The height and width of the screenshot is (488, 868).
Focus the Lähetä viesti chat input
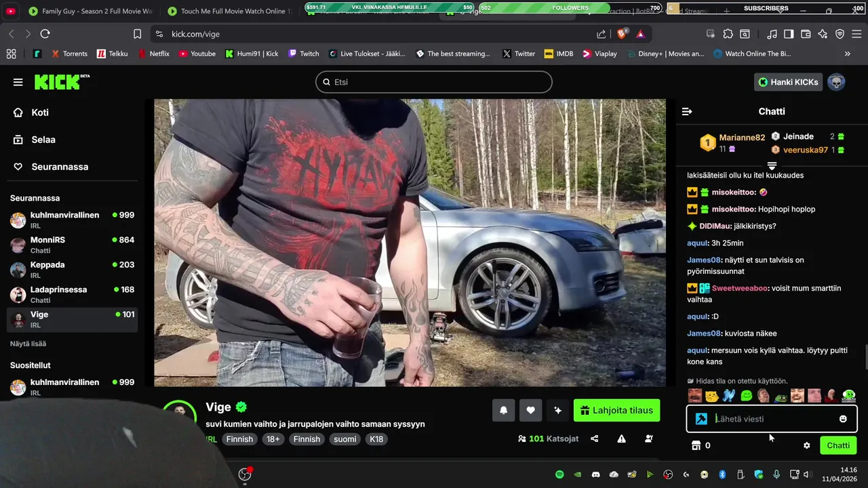pos(772,419)
